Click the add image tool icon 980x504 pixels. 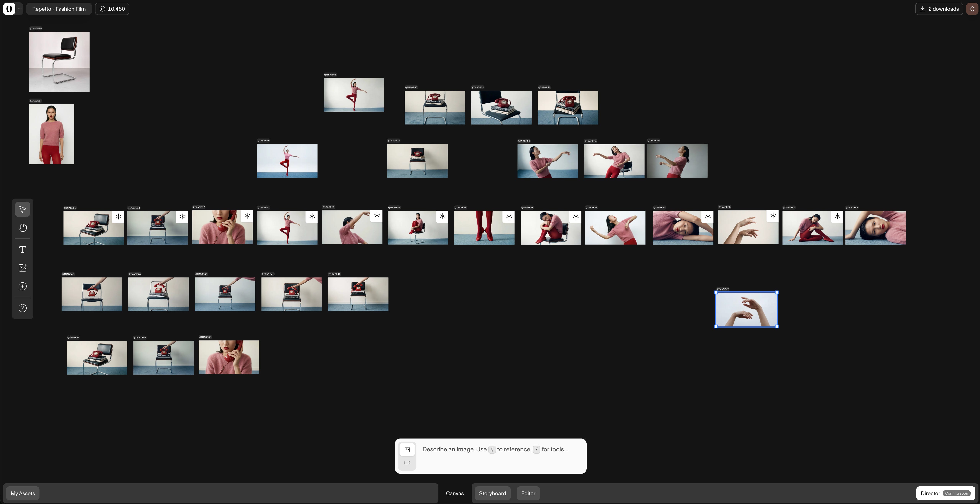pos(22,268)
